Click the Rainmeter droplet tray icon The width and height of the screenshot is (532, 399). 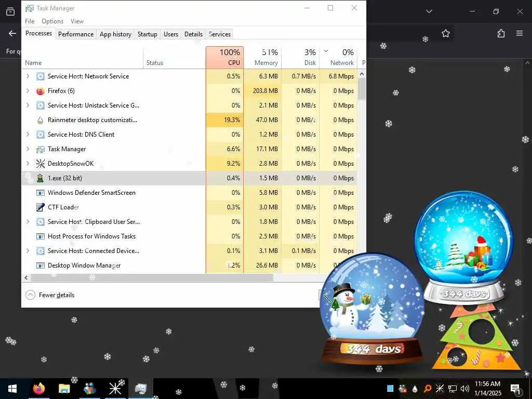coord(415,389)
